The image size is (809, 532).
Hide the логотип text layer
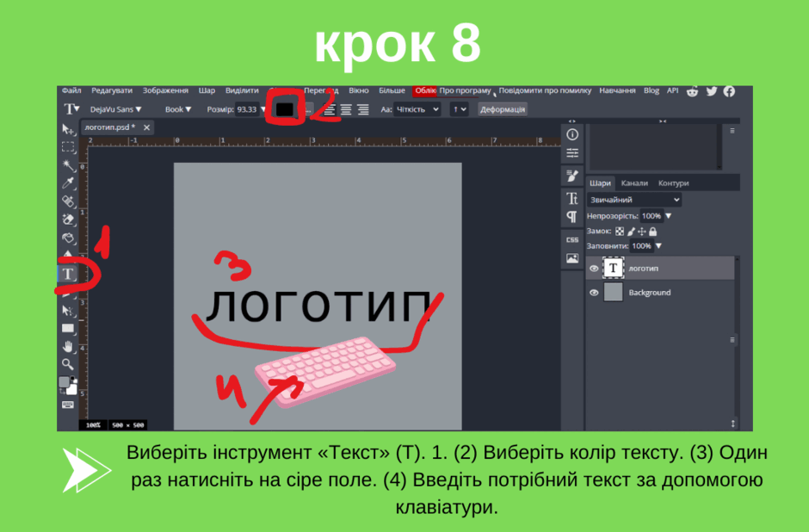tap(594, 269)
